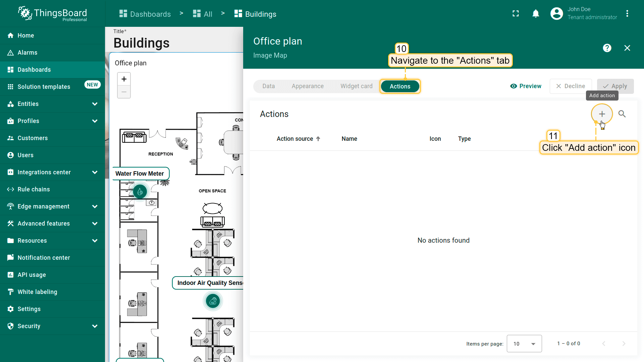Open the top-right three-dot user menu
The width and height of the screenshot is (644, 362).
coord(627,14)
